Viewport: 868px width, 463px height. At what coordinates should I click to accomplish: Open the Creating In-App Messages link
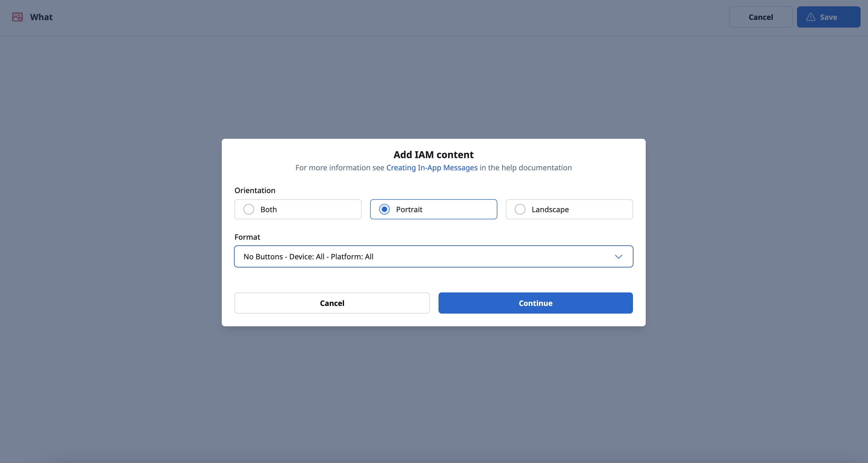(432, 168)
